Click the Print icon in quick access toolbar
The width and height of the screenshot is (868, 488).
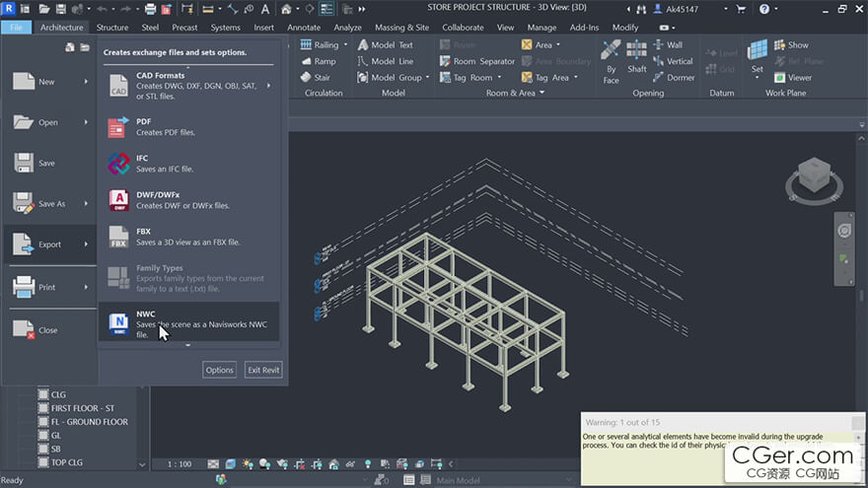tap(150, 9)
